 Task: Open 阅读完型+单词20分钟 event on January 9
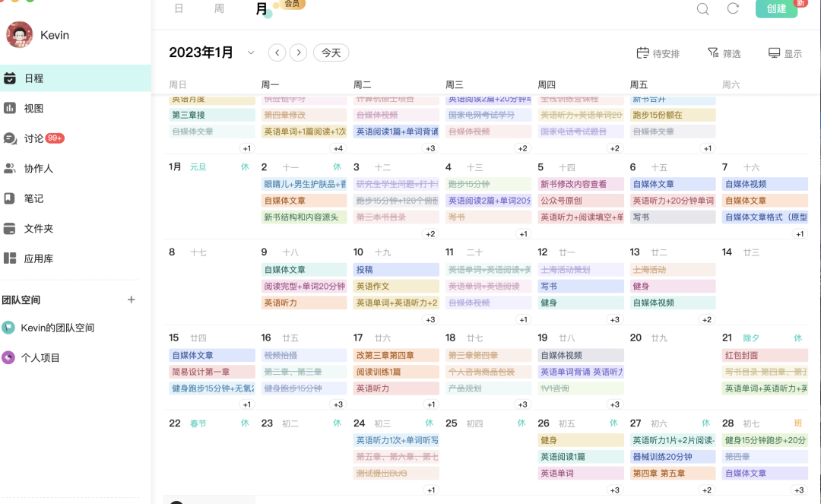click(x=304, y=287)
